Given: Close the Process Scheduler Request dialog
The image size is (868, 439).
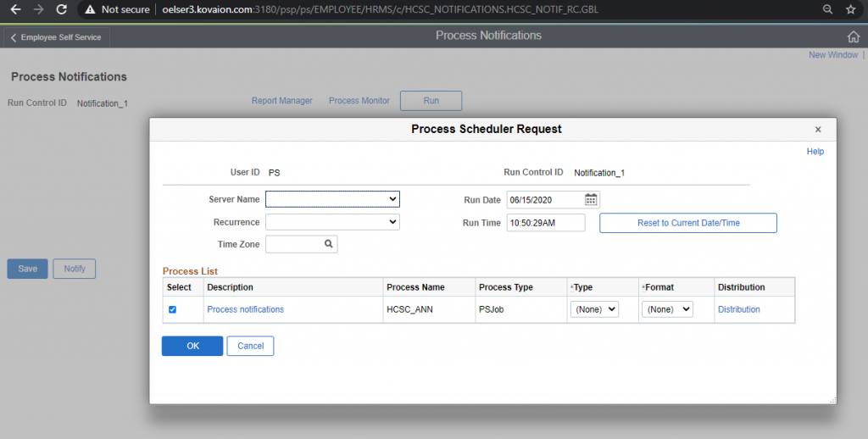Looking at the screenshot, I should [818, 130].
